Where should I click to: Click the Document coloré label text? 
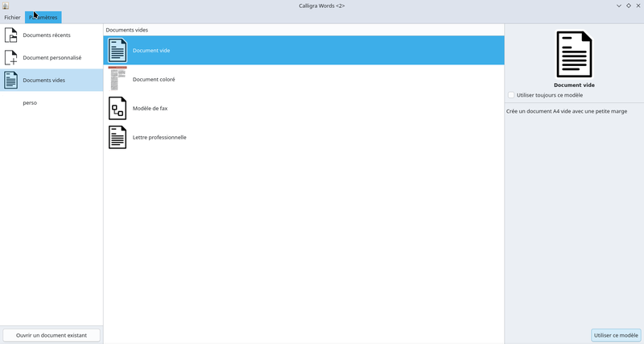click(154, 80)
